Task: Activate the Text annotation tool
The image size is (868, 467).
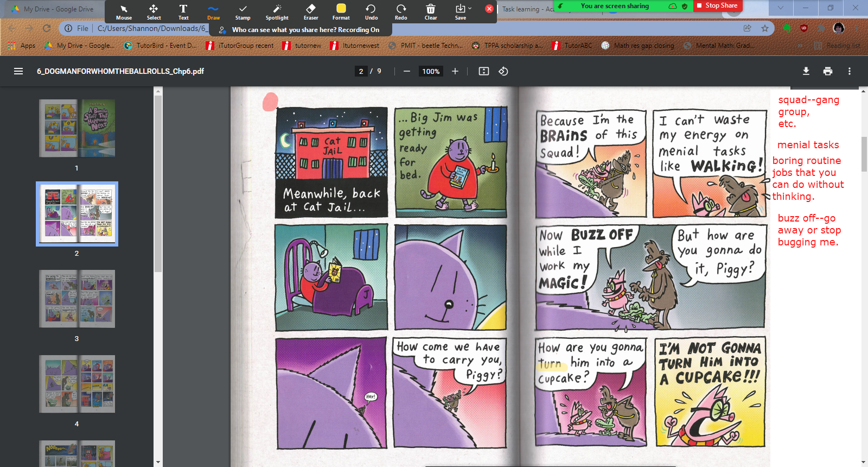Action: click(183, 11)
